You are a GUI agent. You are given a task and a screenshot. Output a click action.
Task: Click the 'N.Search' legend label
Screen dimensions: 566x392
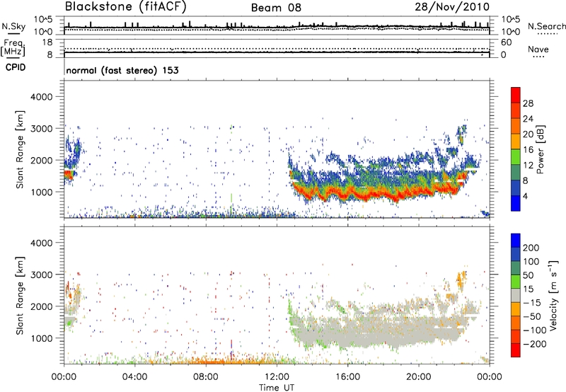(x=546, y=26)
